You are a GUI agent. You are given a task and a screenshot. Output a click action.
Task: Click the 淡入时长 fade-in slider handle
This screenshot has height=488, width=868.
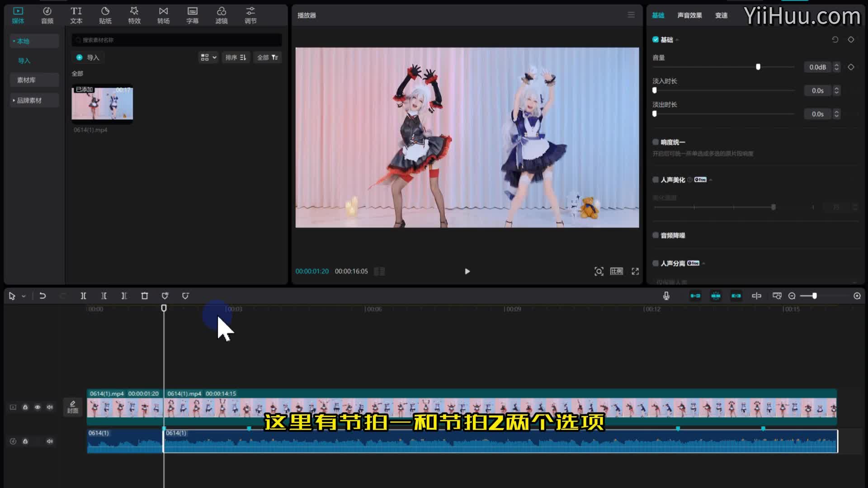(x=654, y=90)
